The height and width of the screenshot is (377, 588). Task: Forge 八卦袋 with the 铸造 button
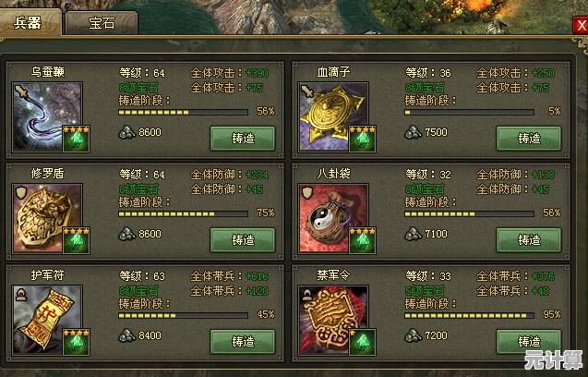click(x=529, y=239)
